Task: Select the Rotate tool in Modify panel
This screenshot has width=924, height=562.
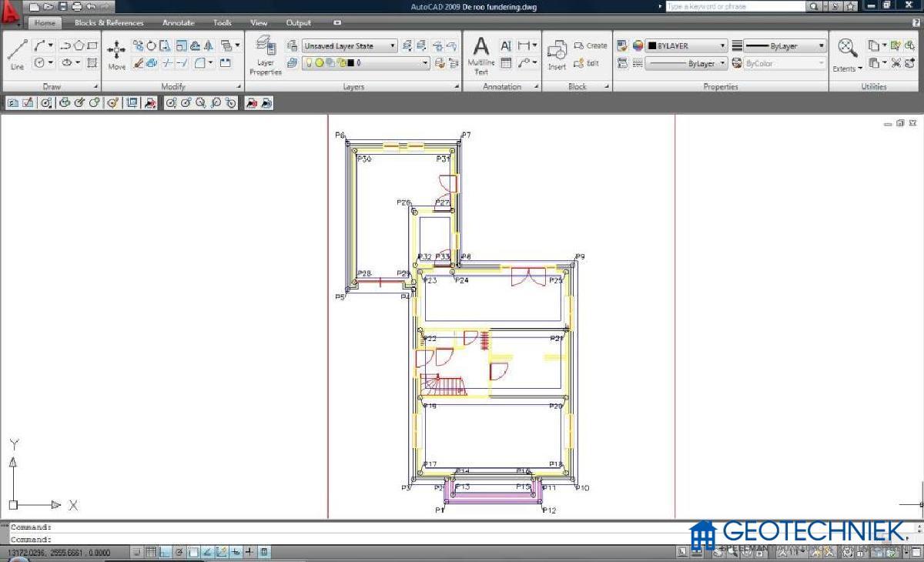Action: point(151,45)
